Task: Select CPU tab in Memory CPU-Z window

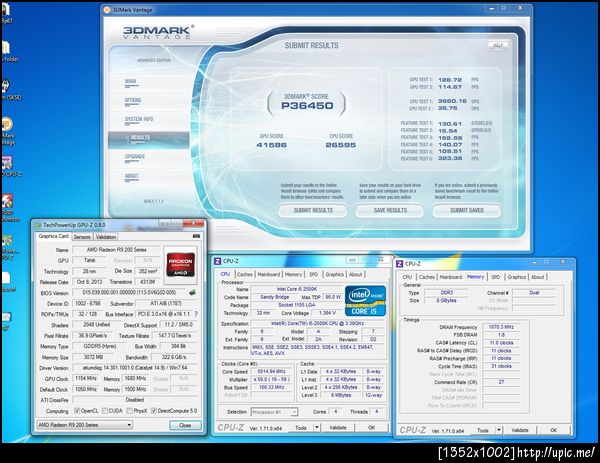Action: click(x=407, y=277)
